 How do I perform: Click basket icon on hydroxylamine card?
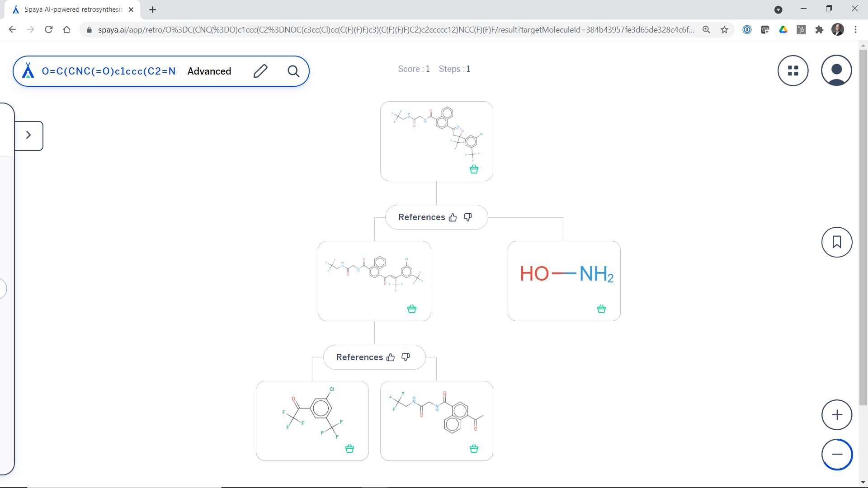[x=601, y=309]
